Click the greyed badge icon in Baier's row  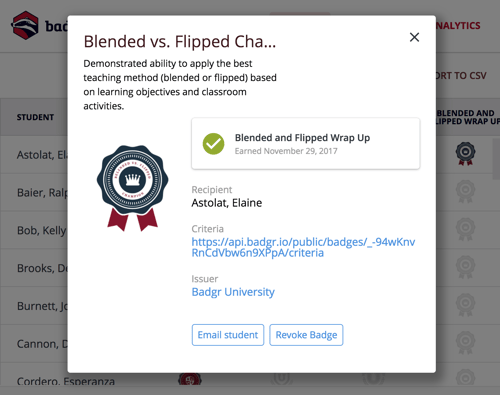[465, 191]
